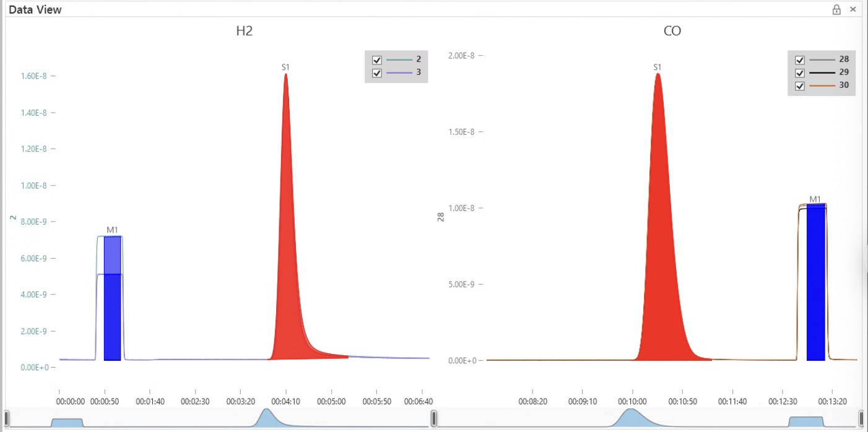
Task: Click the M1 label in the CO chart
Action: [815, 199]
